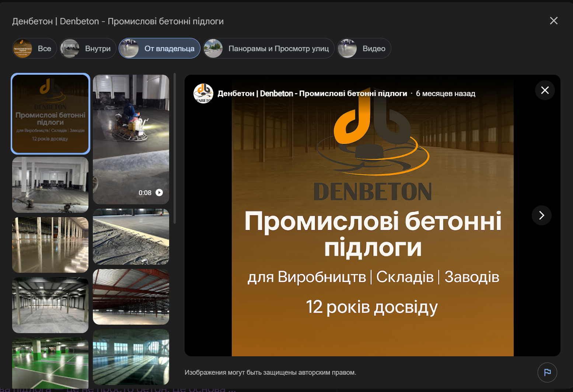The height and width of the screenshot is (392, 573).
Task: Click the large Denbeton banner image
Action: point(373,215)
